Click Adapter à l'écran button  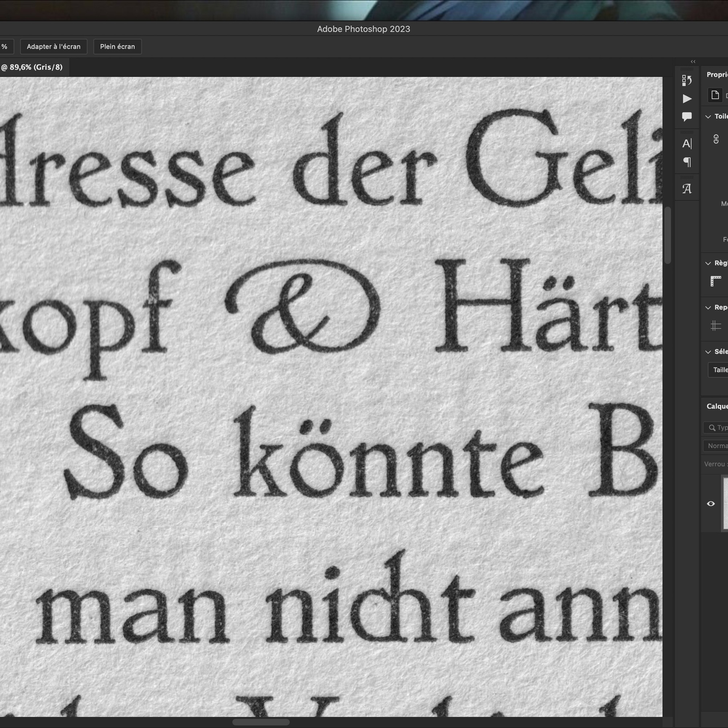coord(54,47)
